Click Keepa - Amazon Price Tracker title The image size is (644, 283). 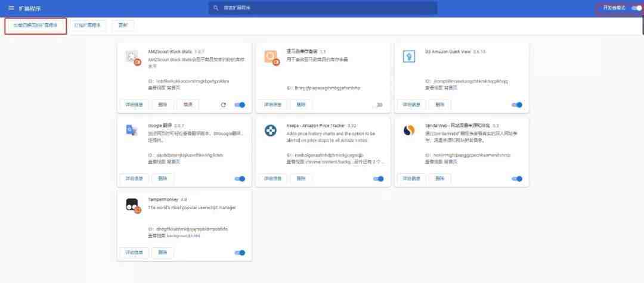coord(316,126)
